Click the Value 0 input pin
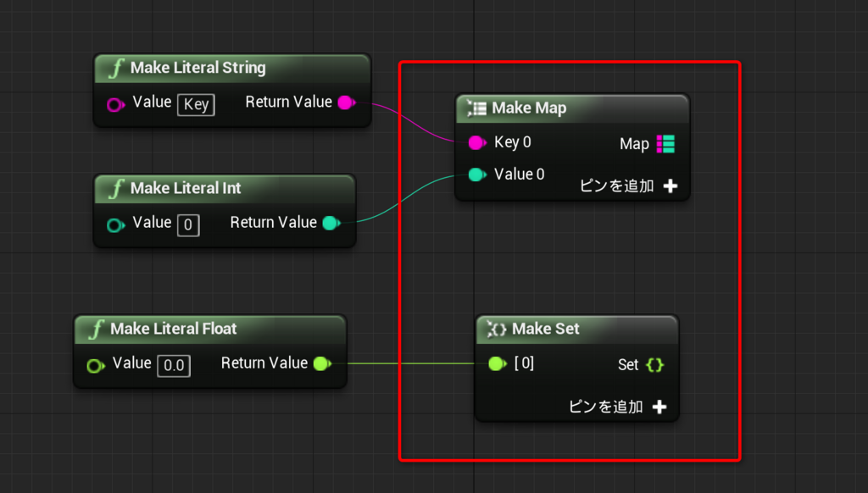 (x=476, y=174)
